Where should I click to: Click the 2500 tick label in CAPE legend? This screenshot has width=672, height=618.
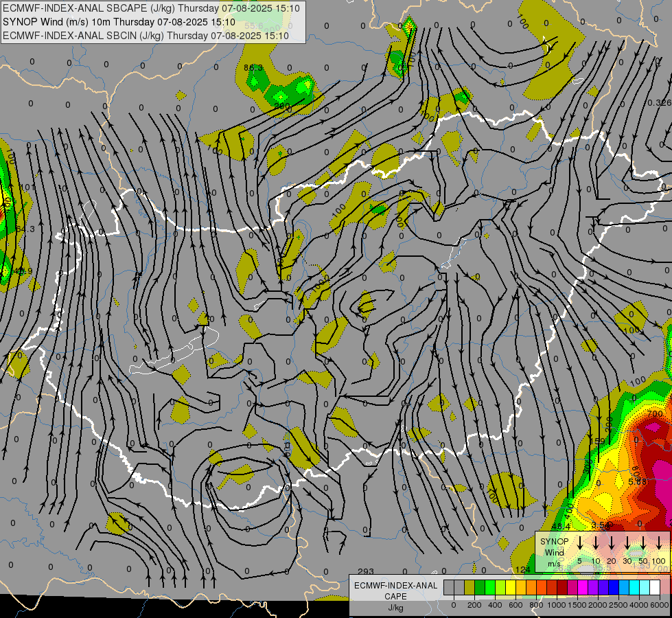coord(618,605)
